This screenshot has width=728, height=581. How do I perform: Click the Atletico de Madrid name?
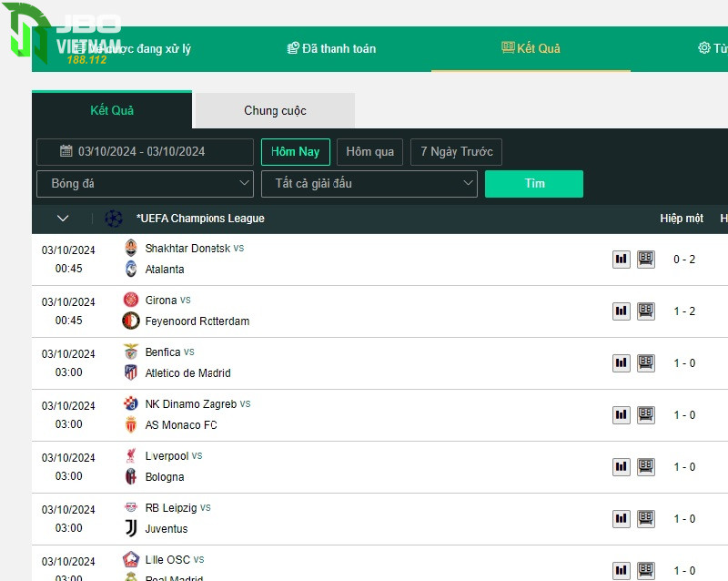tap(188, 373)
